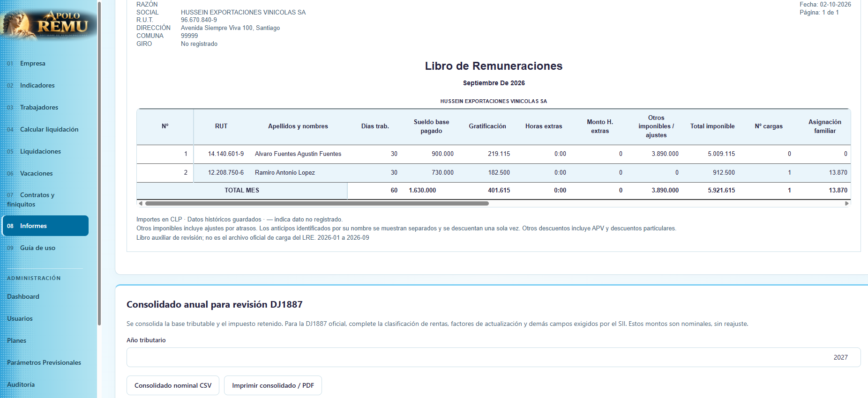Click the 3.890.000 value in Alvaro's row
Image resolution: width=868 pixels, height=398 pixels.
pyautogui.click(x=665, y=154)
